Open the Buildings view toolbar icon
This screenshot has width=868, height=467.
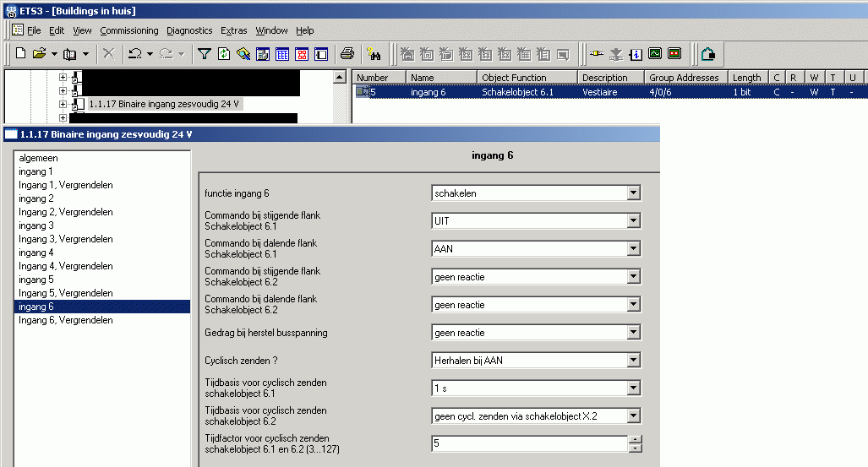coord(263,54)
